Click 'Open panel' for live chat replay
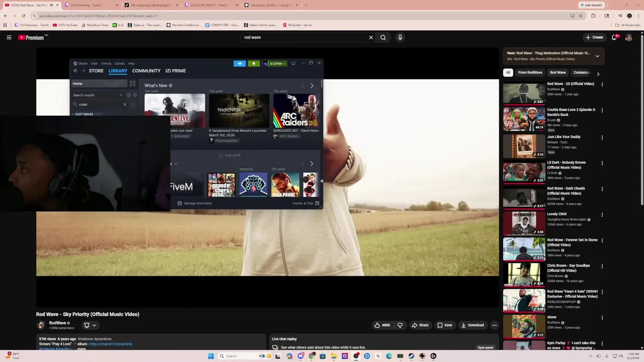 point(486,347)
